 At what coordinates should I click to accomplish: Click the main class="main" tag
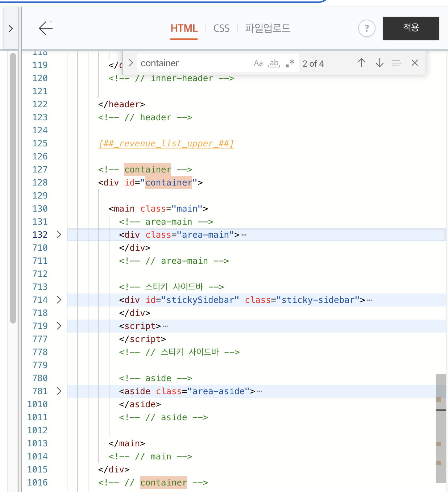(x=158, y=209)
